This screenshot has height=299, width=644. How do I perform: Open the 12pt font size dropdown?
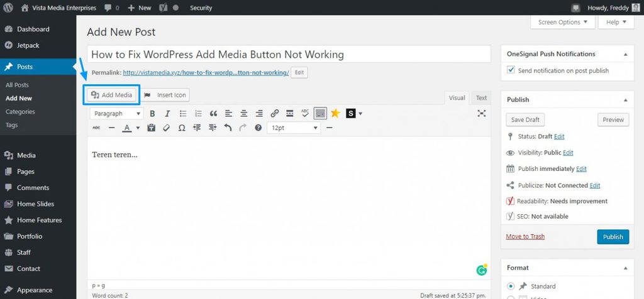tap(294, 128)
